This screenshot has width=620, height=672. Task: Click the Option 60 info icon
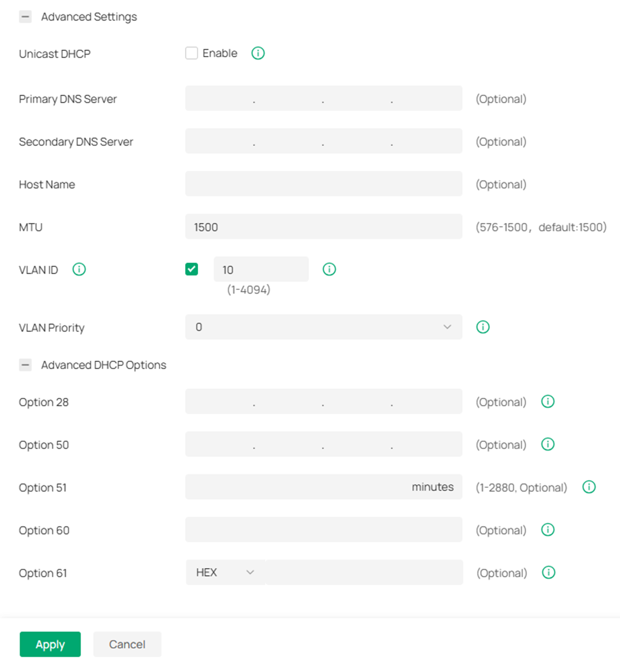(x=548, y=530)
